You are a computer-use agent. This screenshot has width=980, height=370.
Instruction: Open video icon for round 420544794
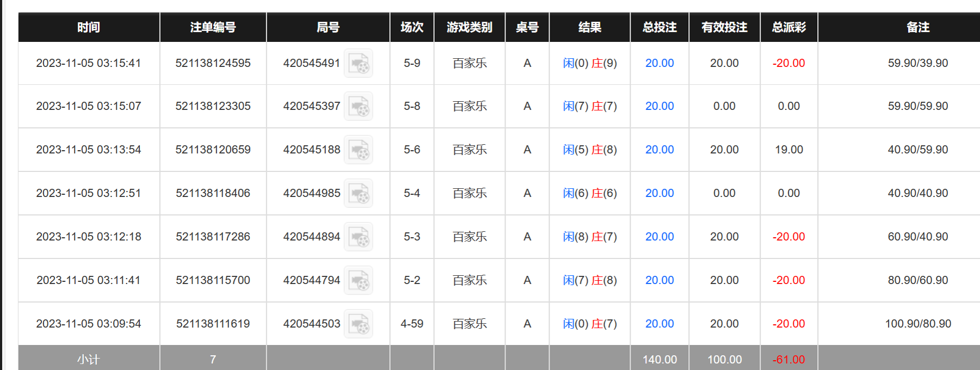(x=359, y=281)
